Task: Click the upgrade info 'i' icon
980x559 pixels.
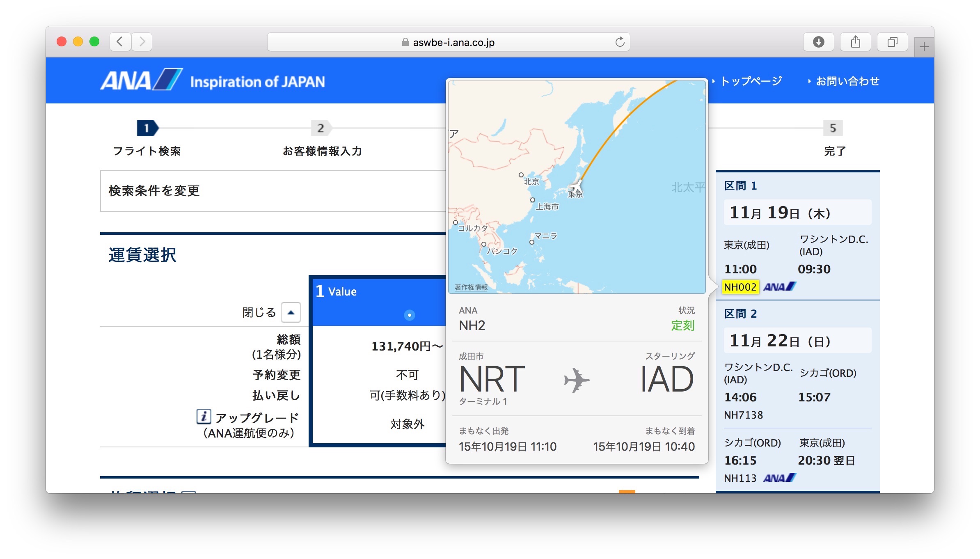Action: pyautogui.click(x=204, y=417)
